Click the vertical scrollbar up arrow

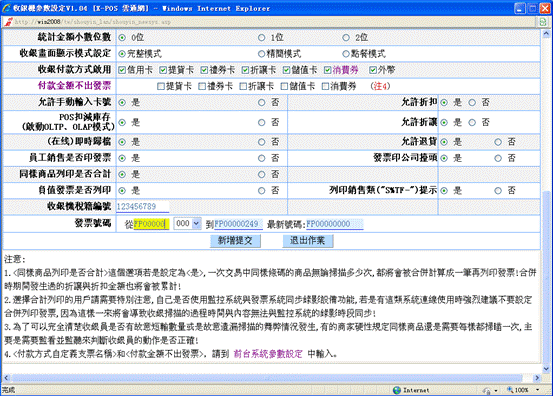click(x=546, y=34)
